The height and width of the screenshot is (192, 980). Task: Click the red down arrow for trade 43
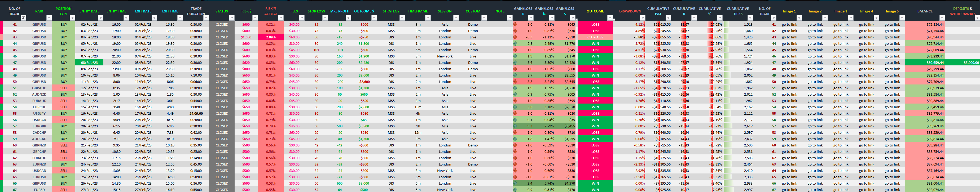click(515, 37)
